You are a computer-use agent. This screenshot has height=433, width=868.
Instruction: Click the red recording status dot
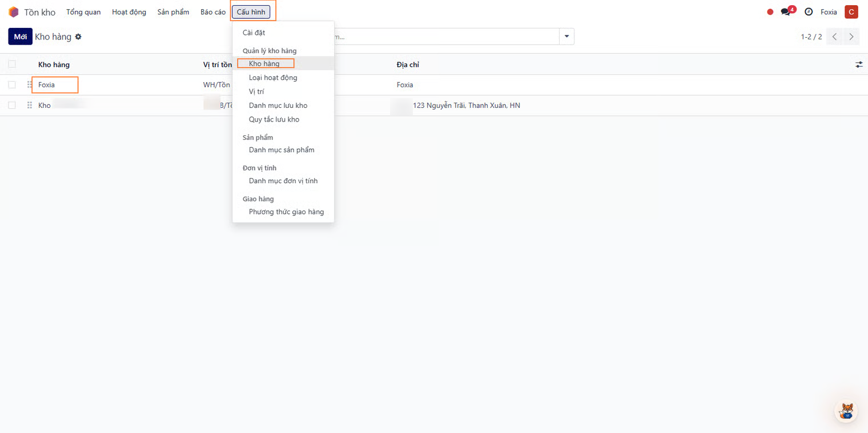(x=770, y=12)
